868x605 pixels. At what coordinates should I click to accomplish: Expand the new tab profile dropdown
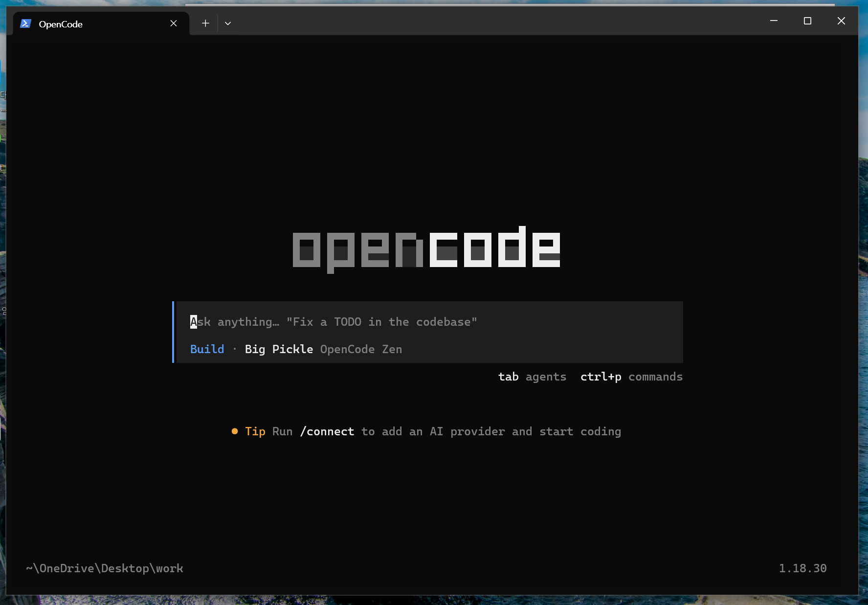[228, 23]
